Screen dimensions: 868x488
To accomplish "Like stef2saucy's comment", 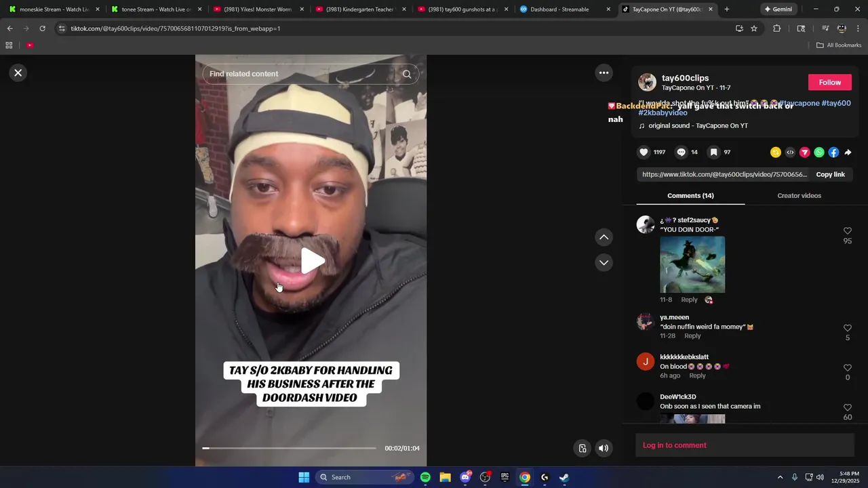I will pos(847,231).
